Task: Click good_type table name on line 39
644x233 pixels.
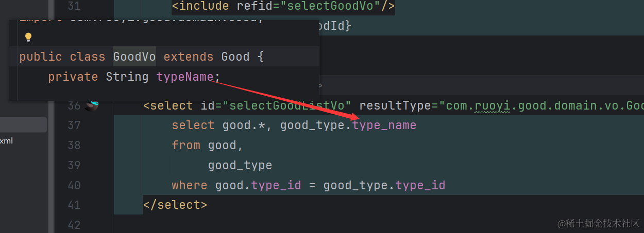Action: point(240,165)
